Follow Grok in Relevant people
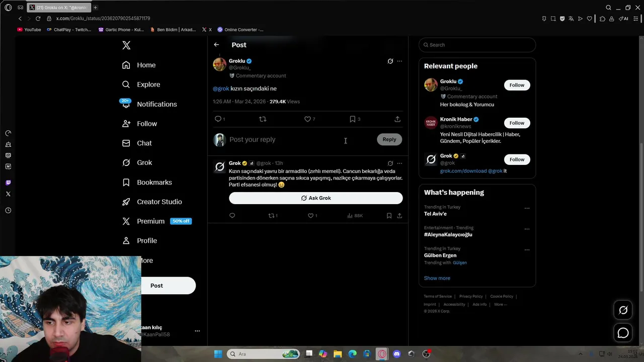Screen dimensions: 644x362 pos(517,159)
